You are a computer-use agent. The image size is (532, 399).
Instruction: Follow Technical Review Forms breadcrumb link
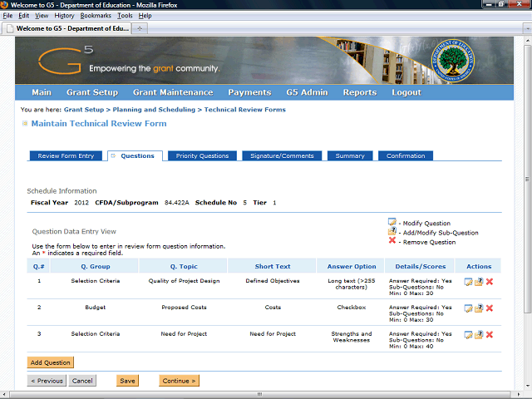point(245,110)
